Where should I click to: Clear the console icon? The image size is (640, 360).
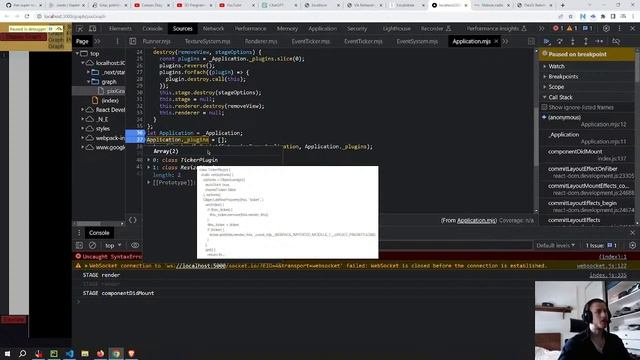(93, 245)
